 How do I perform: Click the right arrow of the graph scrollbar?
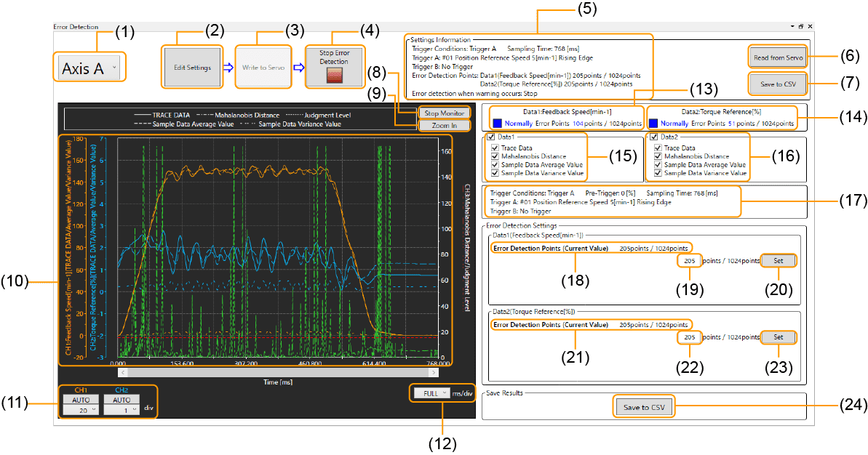pyautogui.click(x=434, y=372)
